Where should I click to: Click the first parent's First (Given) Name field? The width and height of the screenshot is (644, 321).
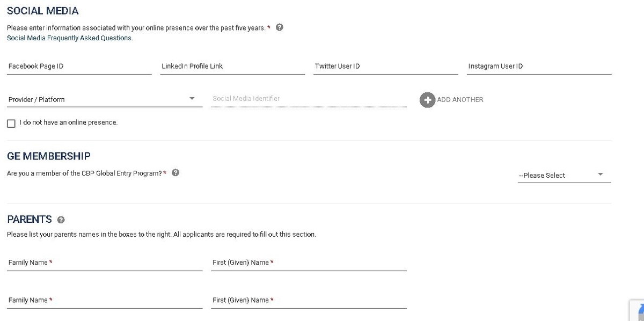309,263
